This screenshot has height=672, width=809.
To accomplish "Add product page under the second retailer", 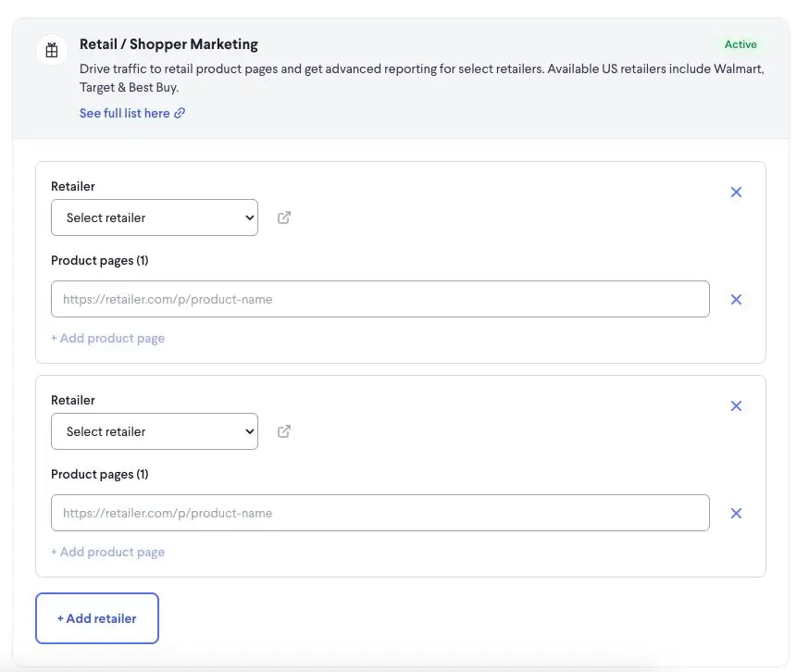I will (107, 552).
